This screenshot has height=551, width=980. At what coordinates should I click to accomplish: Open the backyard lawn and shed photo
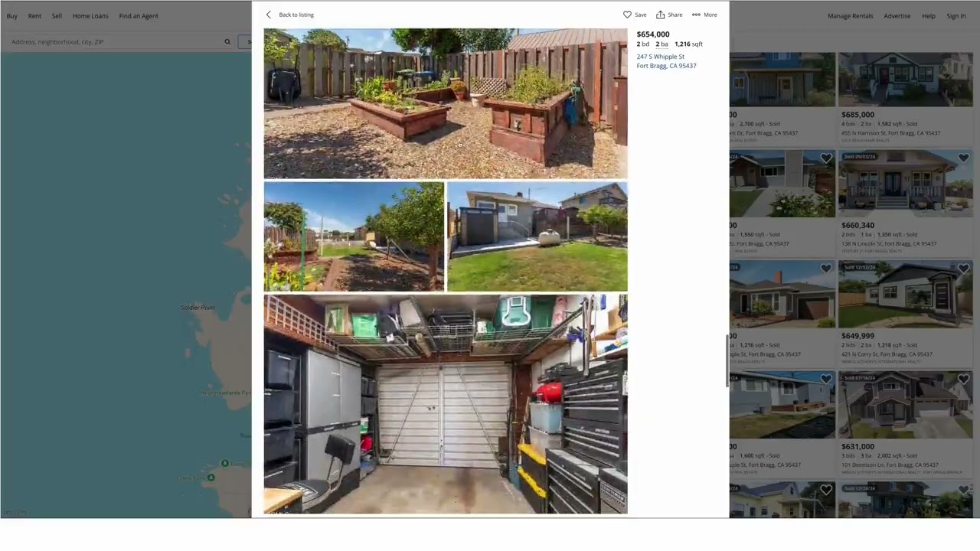pos(537,236)
